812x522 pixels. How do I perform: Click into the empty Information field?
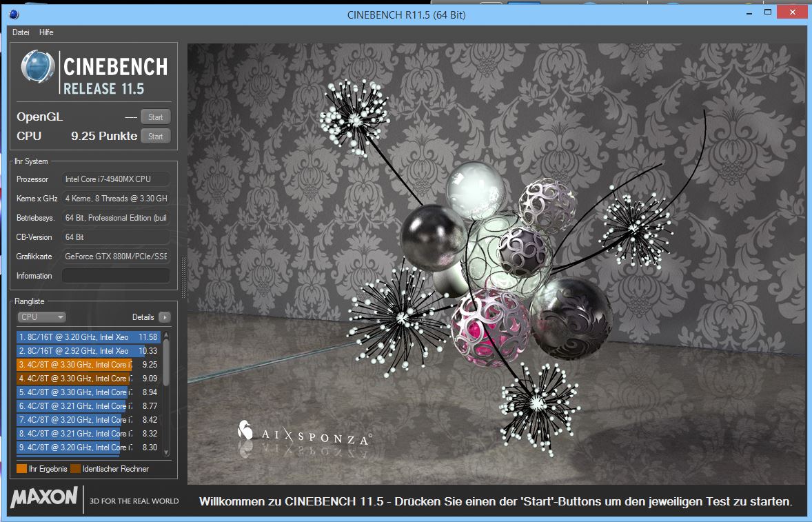[x=116, y=276]
